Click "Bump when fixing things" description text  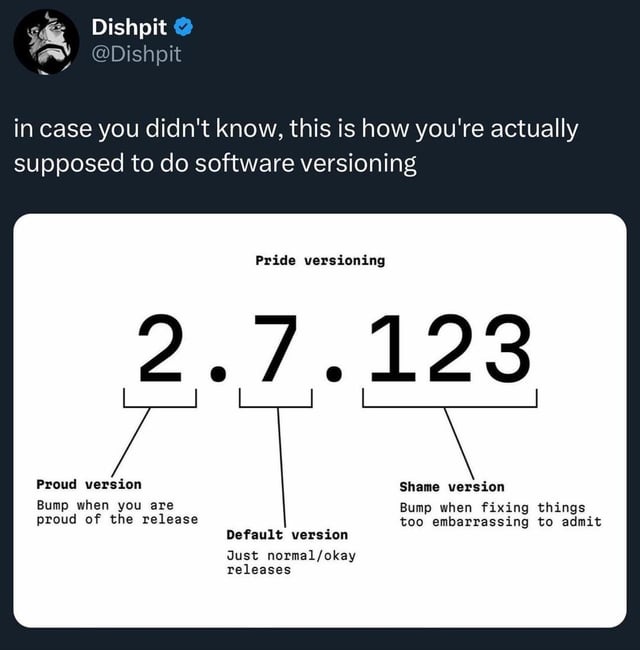click(500, 515)
